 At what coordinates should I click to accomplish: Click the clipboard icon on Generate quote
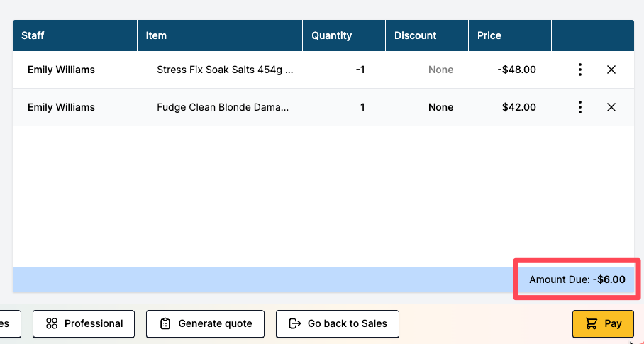[165, 324]
